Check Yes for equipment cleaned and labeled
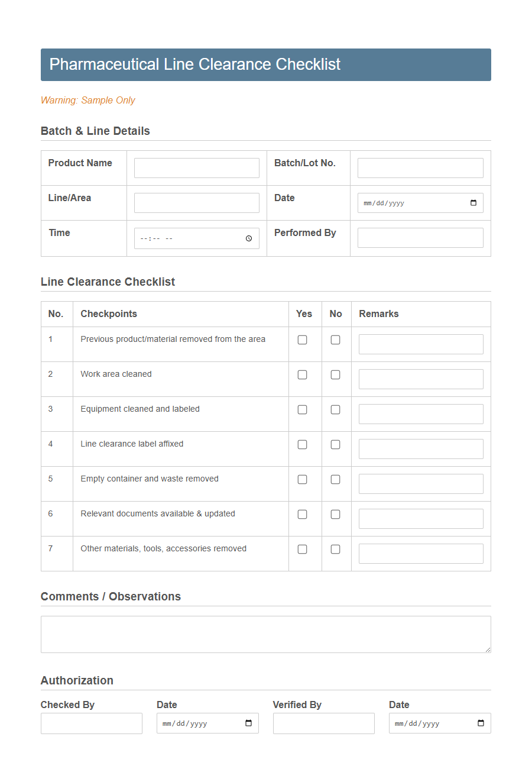 (x=302, y=409)
